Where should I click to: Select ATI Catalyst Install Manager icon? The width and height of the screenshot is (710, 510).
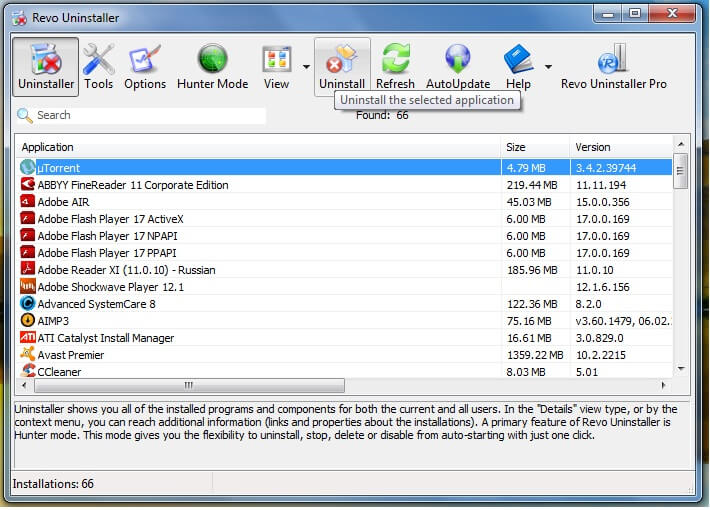[x=28, y=337]
